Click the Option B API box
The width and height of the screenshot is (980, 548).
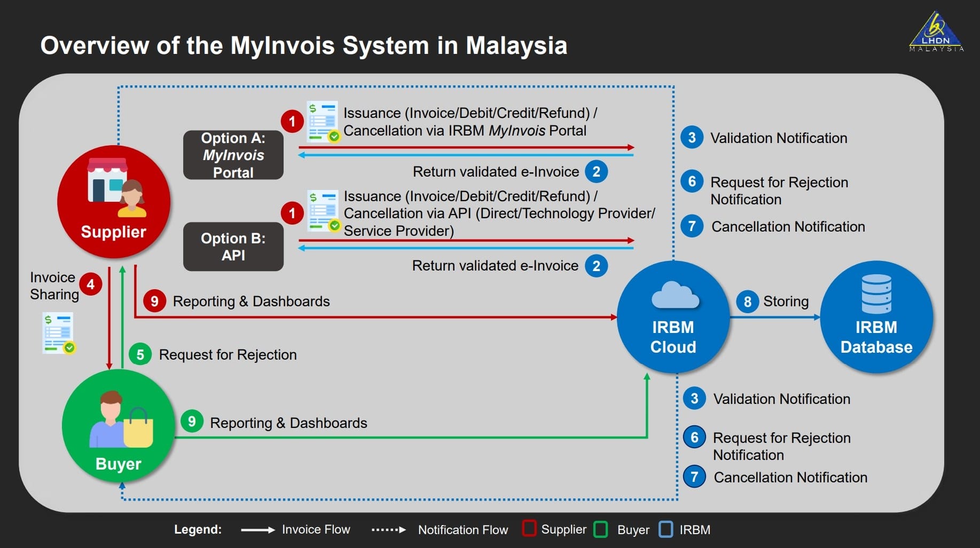point(233,246)
